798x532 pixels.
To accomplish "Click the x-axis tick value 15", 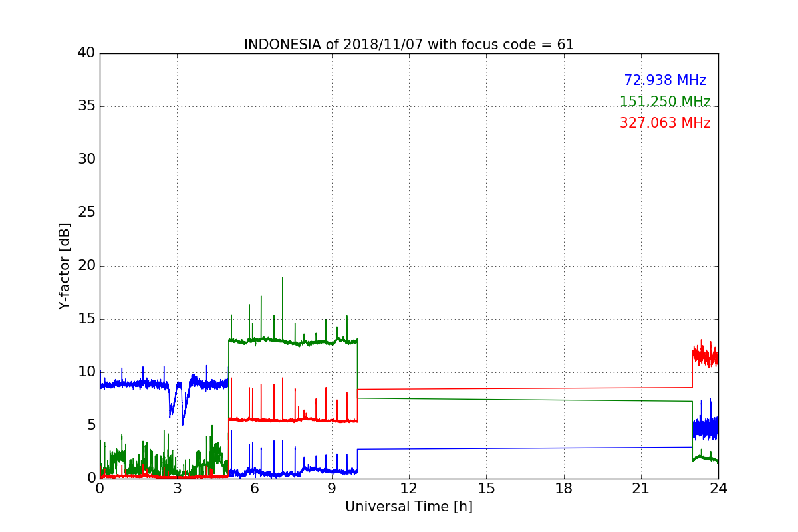I will 486,489.
